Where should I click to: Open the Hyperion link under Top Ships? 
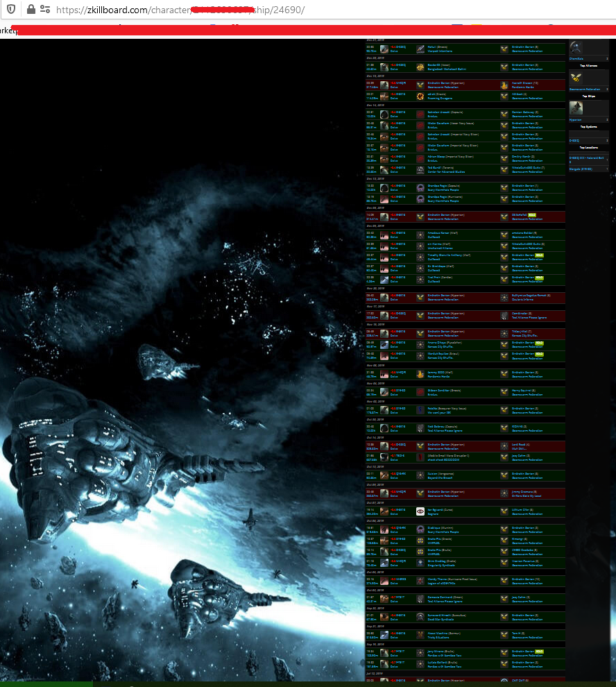tap(575, 119)
